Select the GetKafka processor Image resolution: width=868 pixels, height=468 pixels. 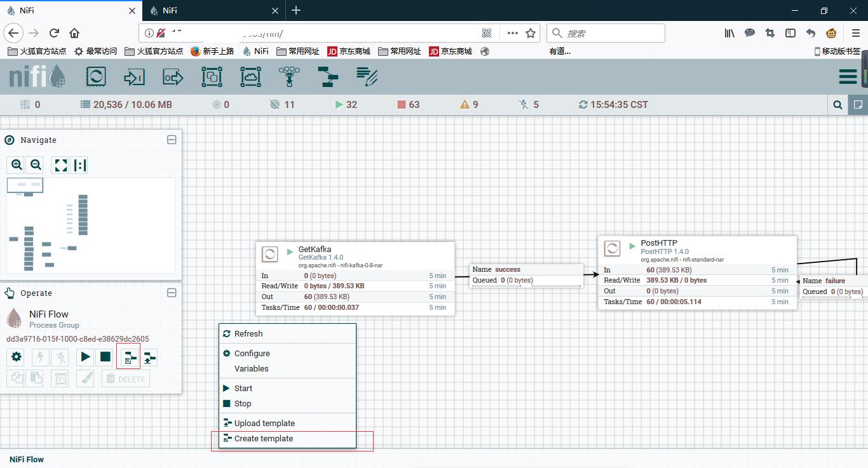point(355,278)
